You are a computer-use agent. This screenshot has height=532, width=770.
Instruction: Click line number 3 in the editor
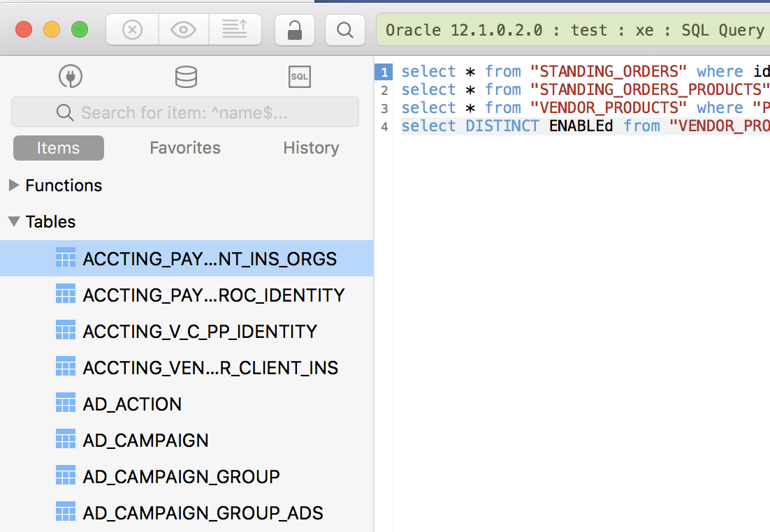point(384,108)
